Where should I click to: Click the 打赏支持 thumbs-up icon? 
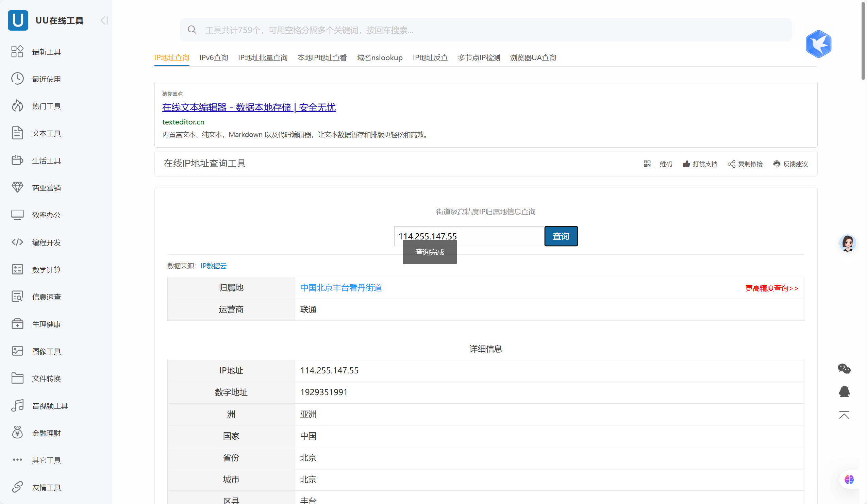click(x=686, y=164)
